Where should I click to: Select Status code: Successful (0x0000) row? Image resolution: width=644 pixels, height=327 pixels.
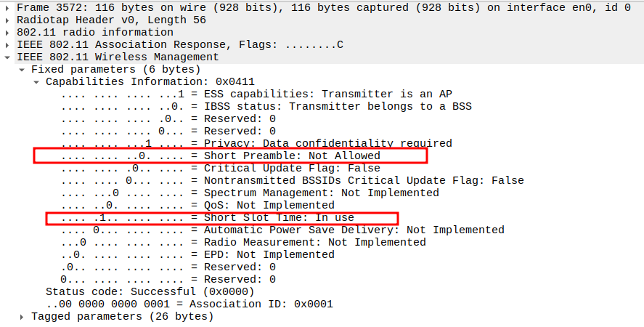150,291
